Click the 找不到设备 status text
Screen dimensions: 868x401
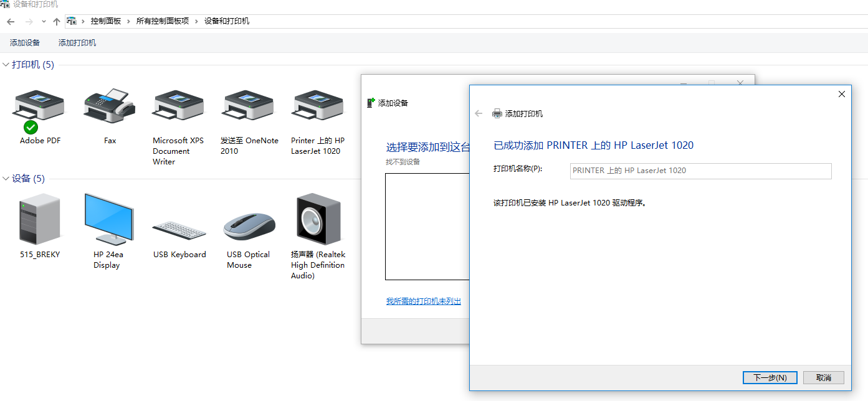point(403,162)
